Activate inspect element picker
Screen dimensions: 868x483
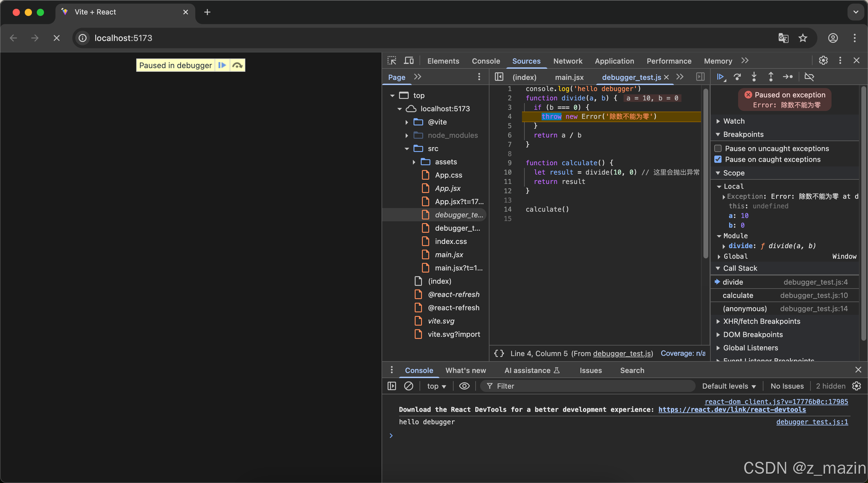392,61
